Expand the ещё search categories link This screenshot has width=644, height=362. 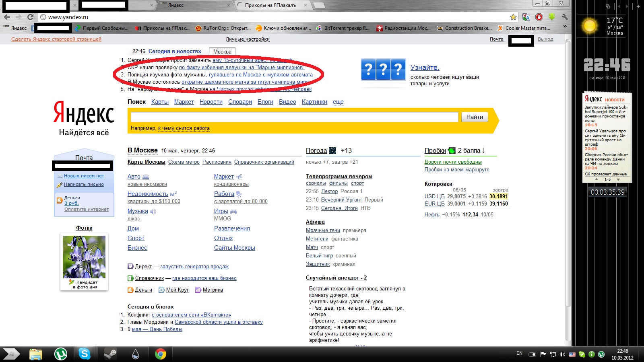click(x=338, y=102)
